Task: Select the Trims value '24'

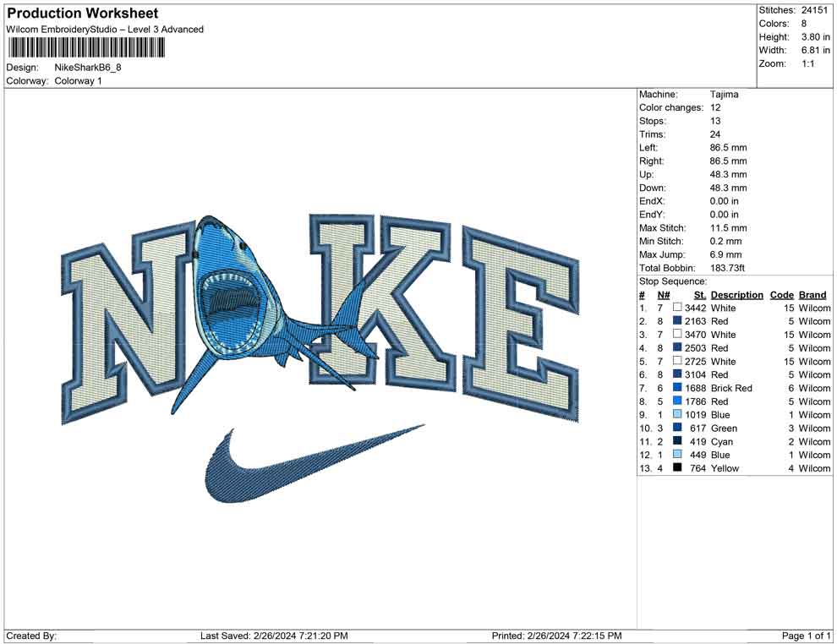Action: [715, 134]
